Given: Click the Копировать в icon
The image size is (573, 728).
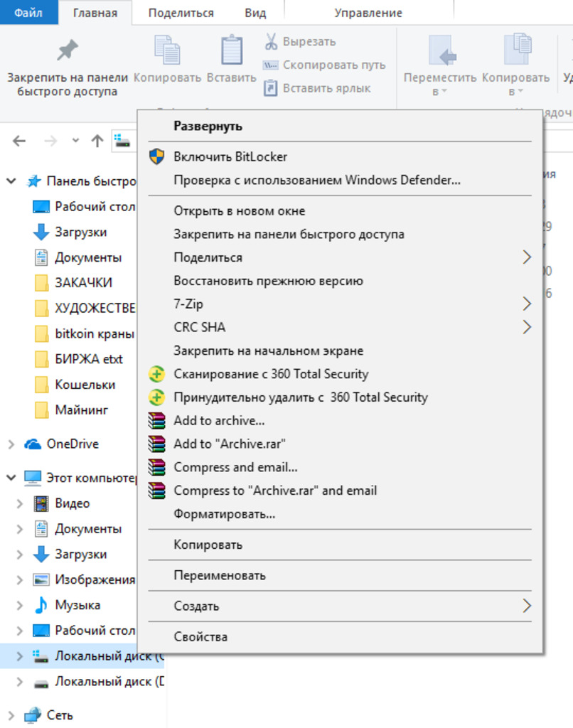Looking at the screenshot, I should pyautogui.click(x=518, y=49).
